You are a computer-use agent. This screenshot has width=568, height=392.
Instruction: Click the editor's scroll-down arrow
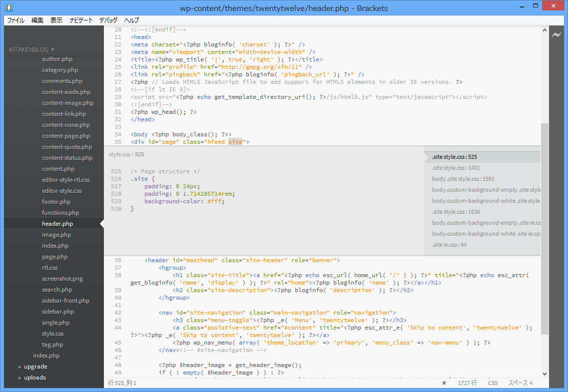(x=545, y=374)
